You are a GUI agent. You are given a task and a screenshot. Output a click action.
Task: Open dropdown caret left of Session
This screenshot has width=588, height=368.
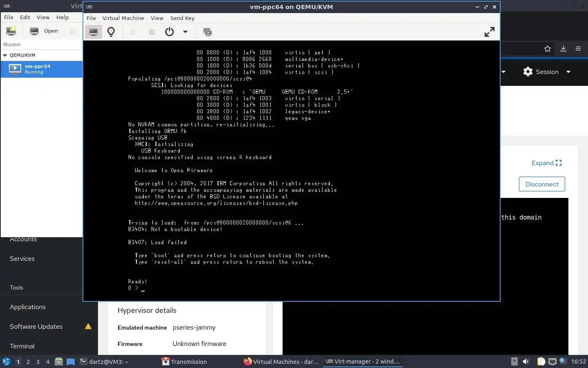click(x=503, y=72)
